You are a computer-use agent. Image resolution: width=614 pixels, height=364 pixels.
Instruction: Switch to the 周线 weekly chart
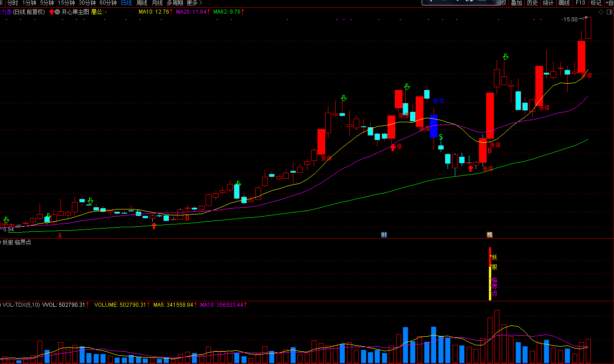point(142,3)
